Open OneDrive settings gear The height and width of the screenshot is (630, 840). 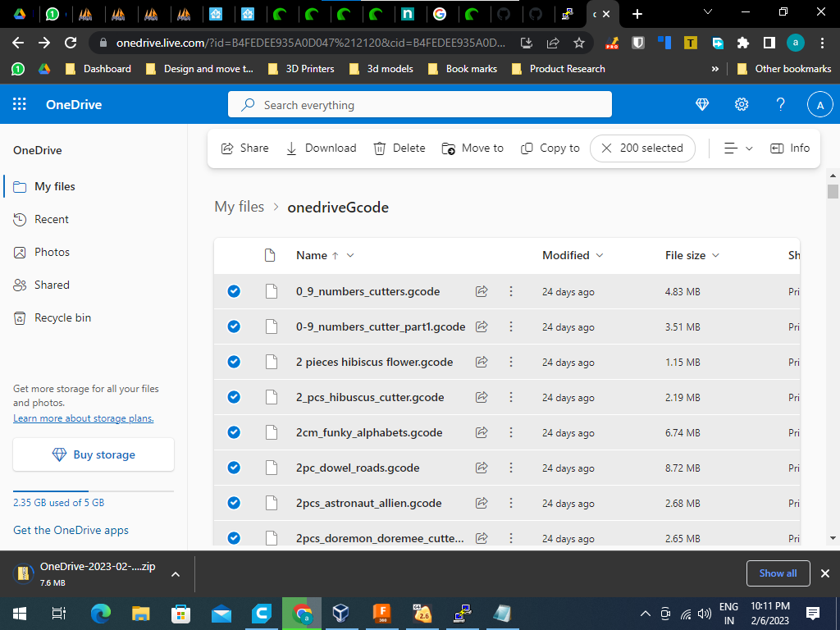coord(742,104)
